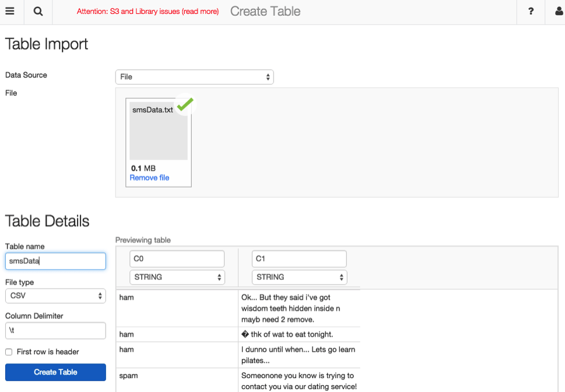Click Remove file link
Image resolution: width=565 pixels, height=392 pixels.
(x=149, y=178)
